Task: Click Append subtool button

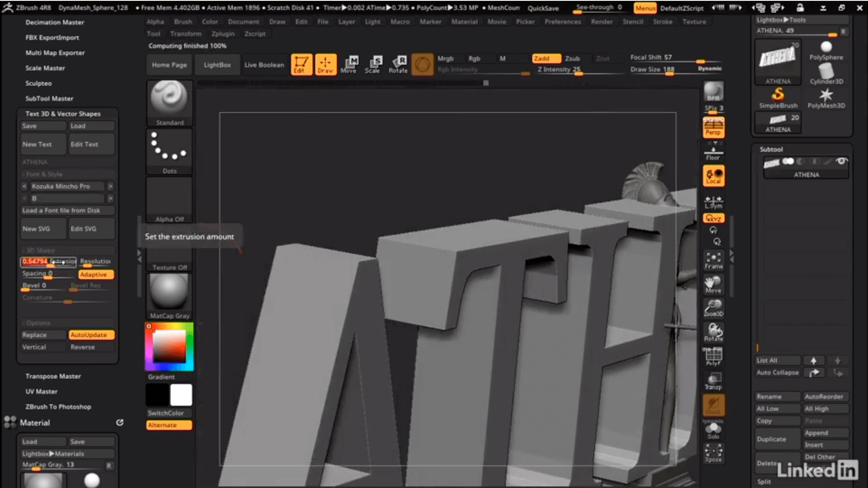Action: pos(826,433)
